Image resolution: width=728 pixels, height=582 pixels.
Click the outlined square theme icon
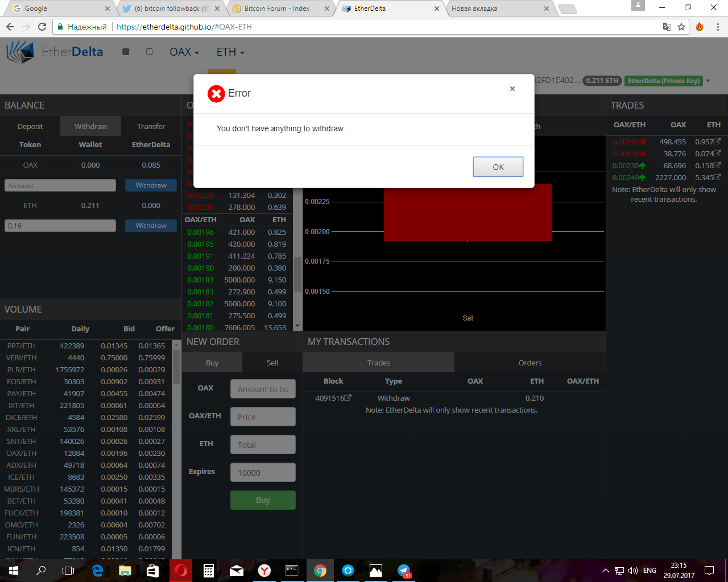(x=149, y=52)
